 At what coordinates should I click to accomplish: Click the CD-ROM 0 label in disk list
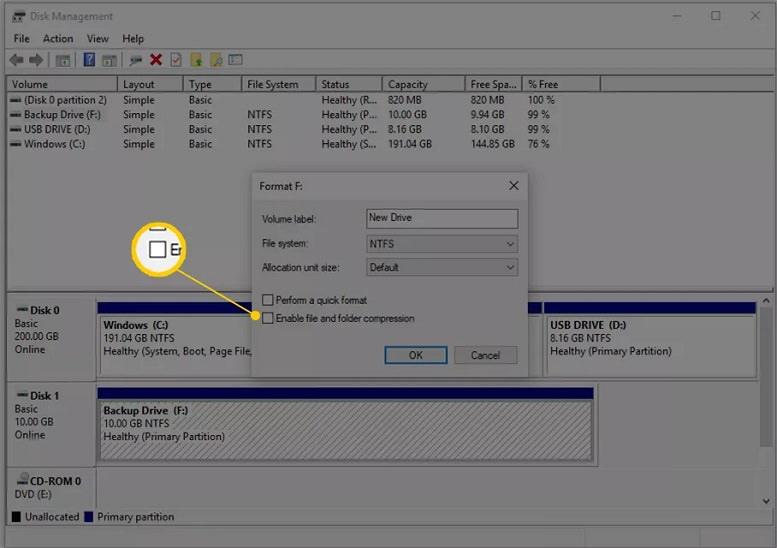[x=55, y=481]
